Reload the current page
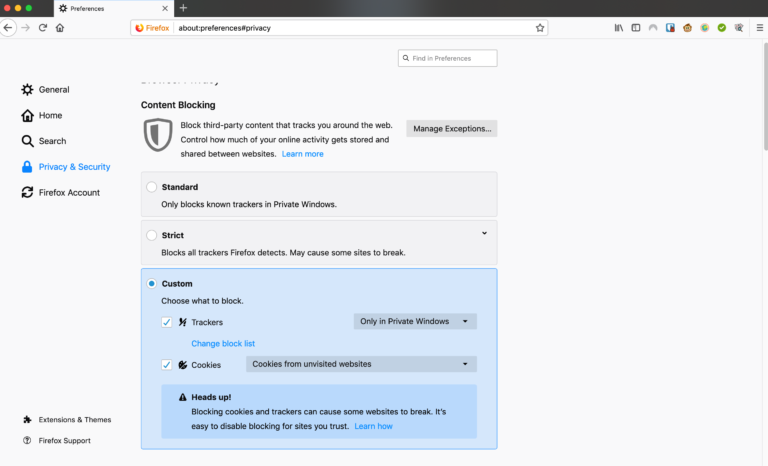 click(x=43, y=28)
